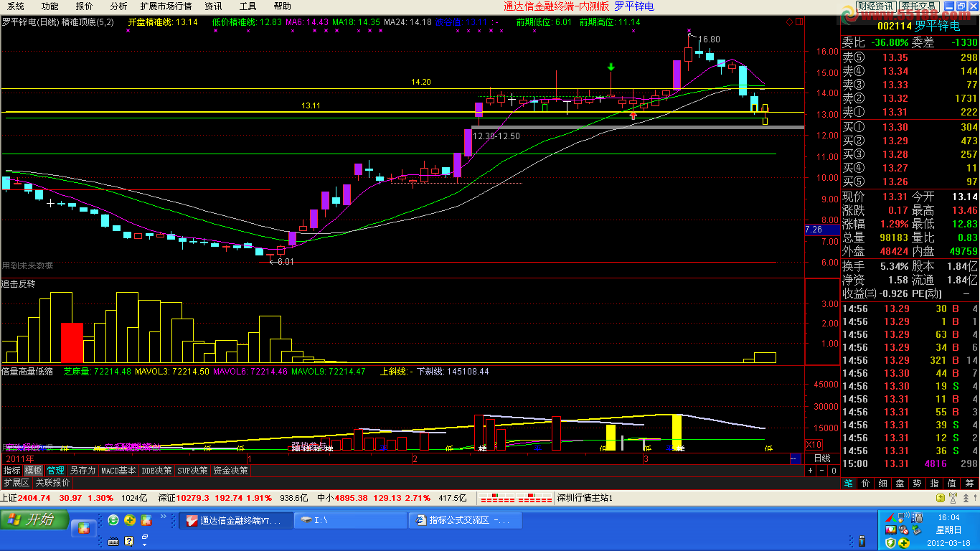The image size is (980, 551).
Task: Open the 帮助 menu
Action: tap(283, 6)
